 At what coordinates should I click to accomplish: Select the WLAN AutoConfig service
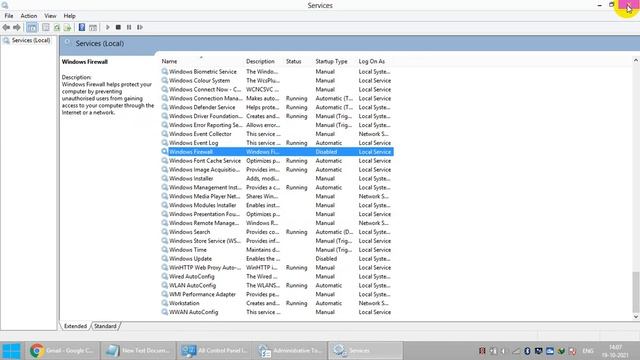[x=277, y=285]
